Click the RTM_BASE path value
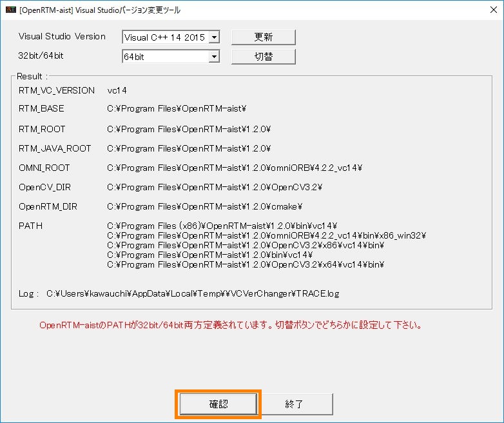Screen dimensions: 504x423 (177, 109)
